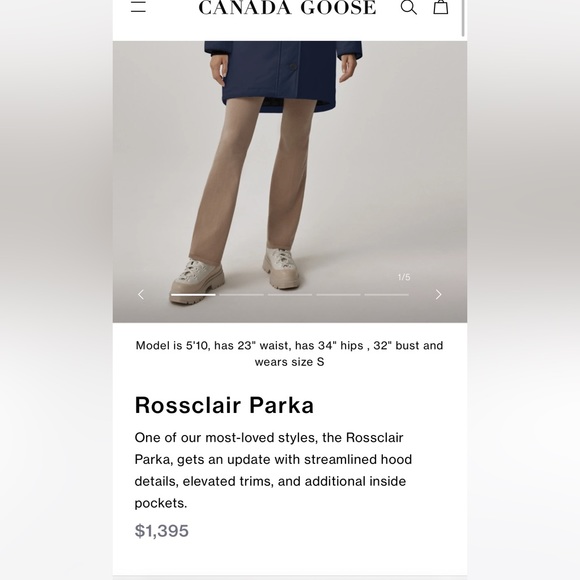Go to previous product image arrow
Screen dimensions: 580x580
coord(141,294)
